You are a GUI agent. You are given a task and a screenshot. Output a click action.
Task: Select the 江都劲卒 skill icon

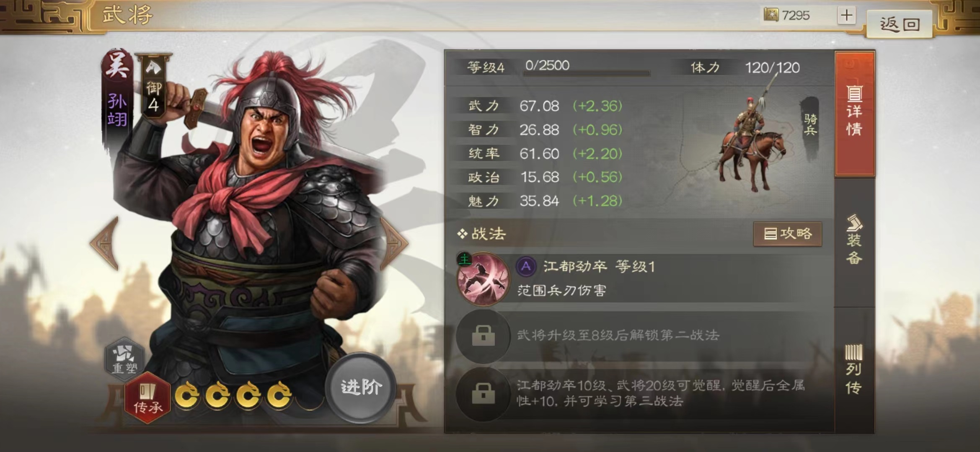pos(483,279)
